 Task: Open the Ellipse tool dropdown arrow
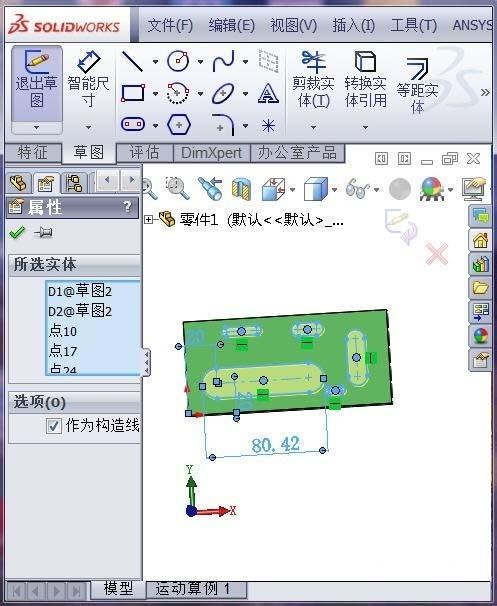click(245, 94)
